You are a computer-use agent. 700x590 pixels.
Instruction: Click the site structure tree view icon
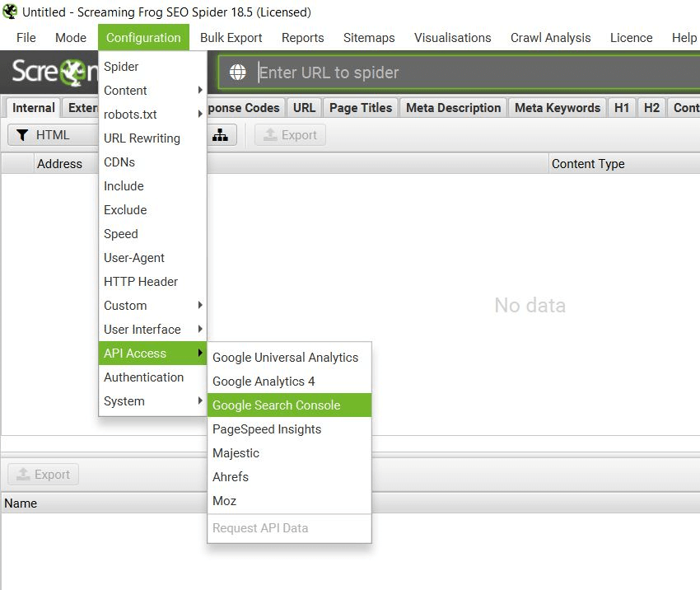(x=220, y=135)
